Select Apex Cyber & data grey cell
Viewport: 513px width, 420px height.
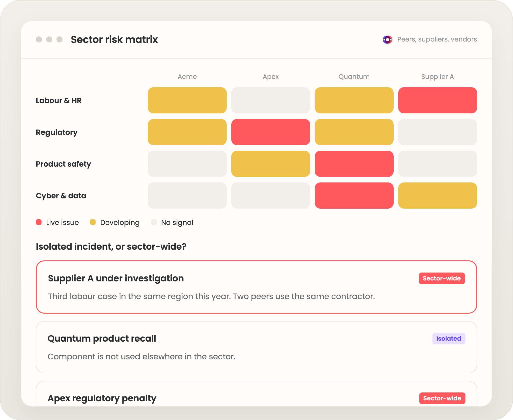270,196
